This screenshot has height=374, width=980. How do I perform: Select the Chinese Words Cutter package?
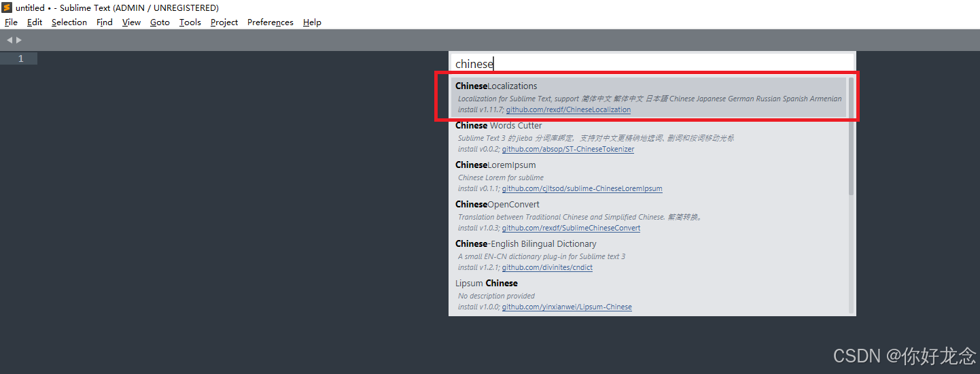click(648, 137)
